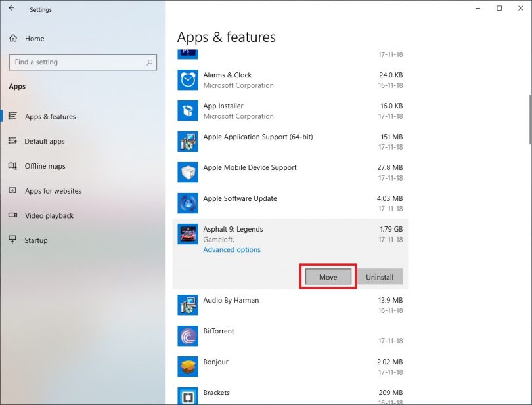The image size is (532, 405).
Task: Click the Offline maps sidebar icon
Action: click(12, 166)
